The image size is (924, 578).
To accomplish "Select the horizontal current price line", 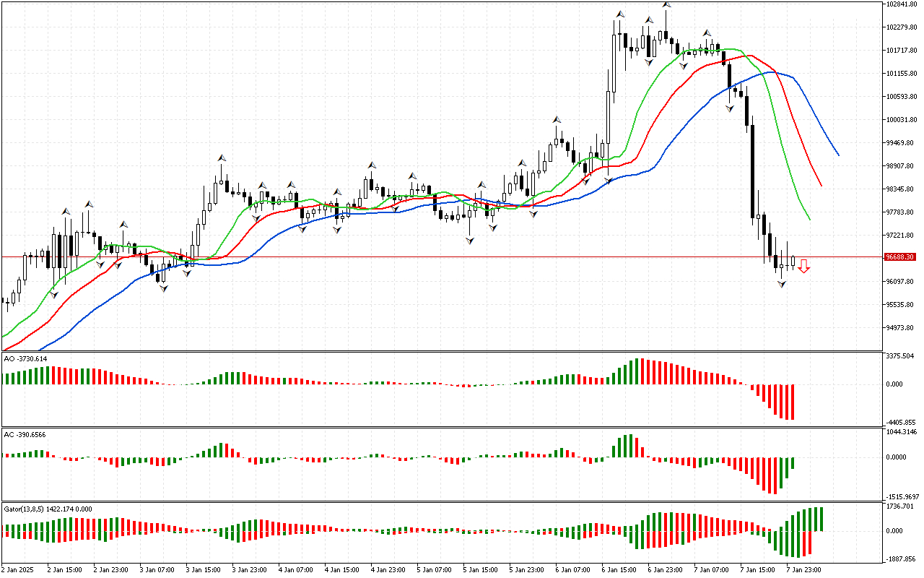I will pyautogui.click(x=442, y=257).
